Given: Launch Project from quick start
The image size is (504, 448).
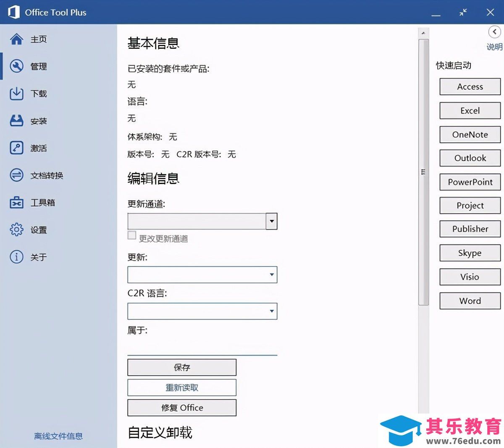Looking at the screenshot, I should coord(470,206).
